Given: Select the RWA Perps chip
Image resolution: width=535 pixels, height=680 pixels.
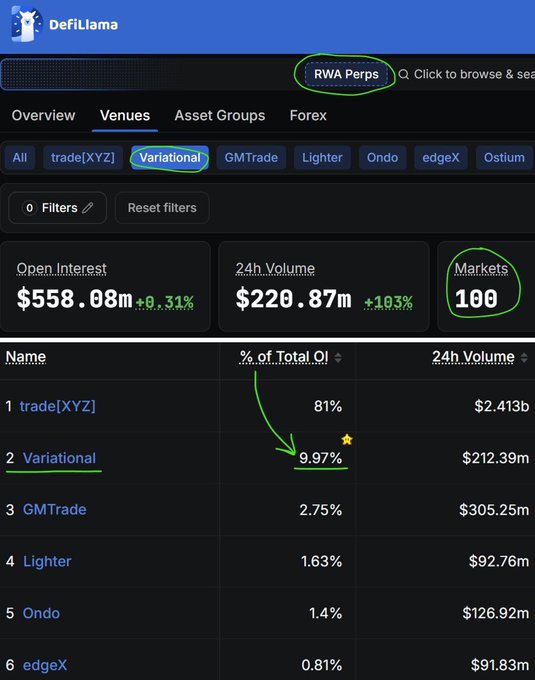Looking at the screenshot, I should pos(346,74).
